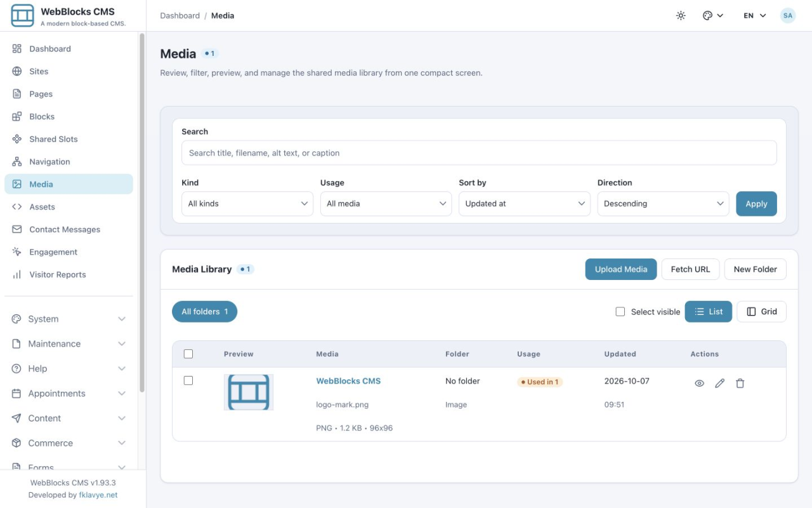Click the Sites globe icon
812x508 pixels.
tap(17, 71)
